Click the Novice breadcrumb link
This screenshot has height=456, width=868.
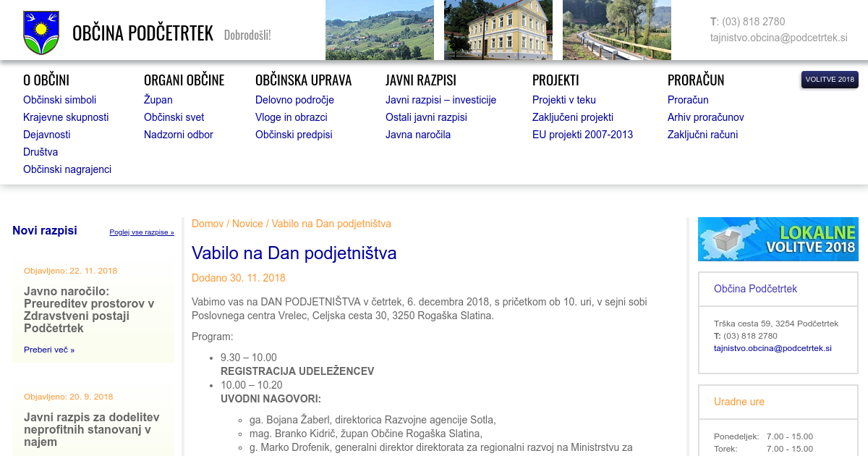(247, 224)
